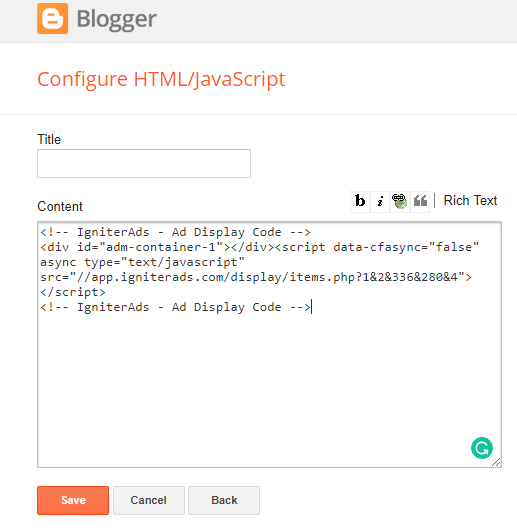Apply bold formatting with the b icon
The height and width of the screenshot is (531, 517).
[360, 201]
